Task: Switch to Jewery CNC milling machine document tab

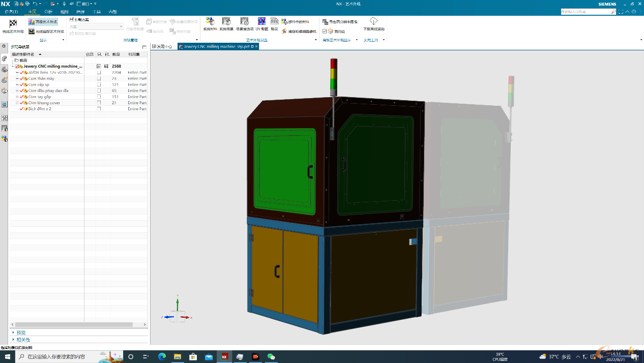Action: pos(218,46)
